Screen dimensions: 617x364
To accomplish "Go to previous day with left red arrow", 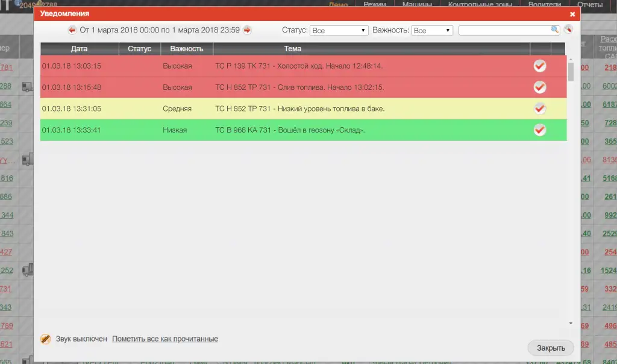I will tap(72, 30).
